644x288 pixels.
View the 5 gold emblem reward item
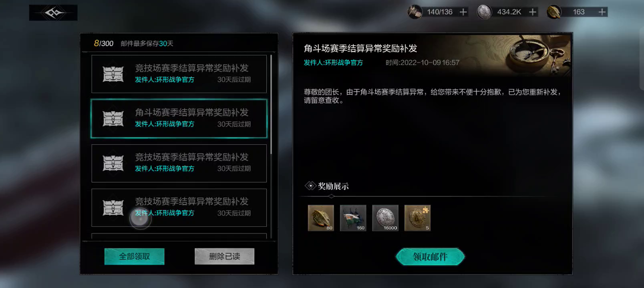pyautogui.click(x=417, y=218)
